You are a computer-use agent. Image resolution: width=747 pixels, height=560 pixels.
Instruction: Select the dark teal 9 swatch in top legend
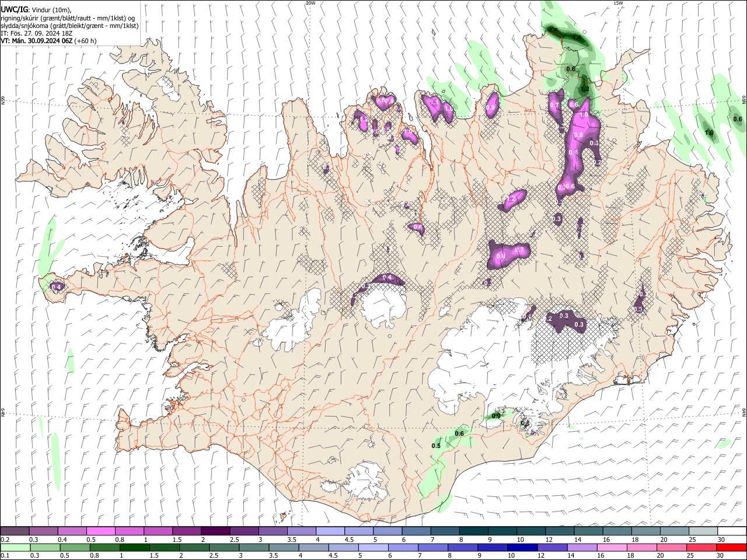click(x=502, y=531)
